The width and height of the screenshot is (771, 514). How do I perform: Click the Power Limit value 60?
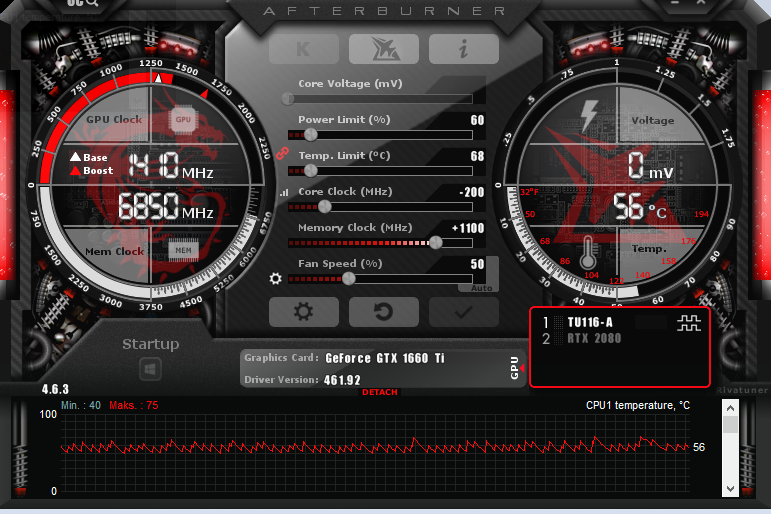tap(477, 121)
